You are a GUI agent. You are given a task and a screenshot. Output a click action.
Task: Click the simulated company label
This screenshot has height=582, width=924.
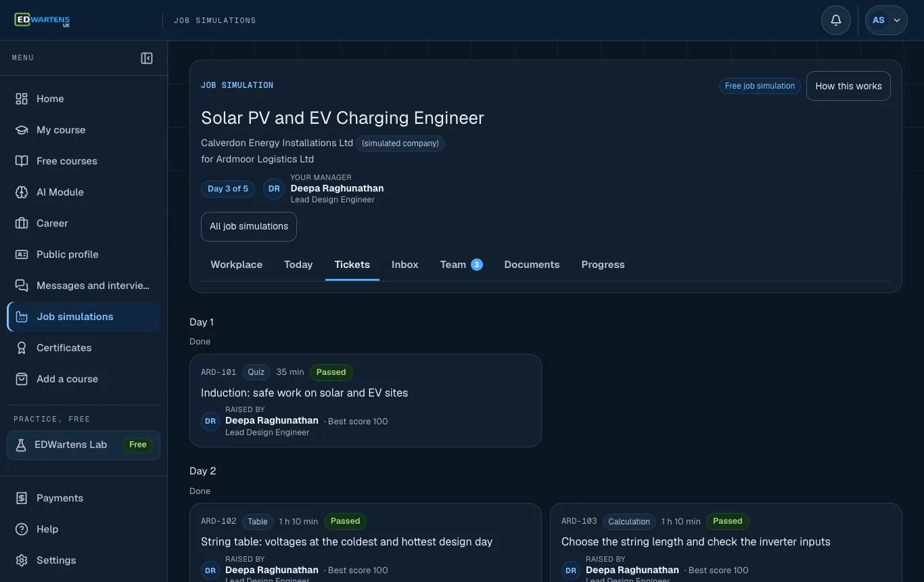[x=400, y=143]
